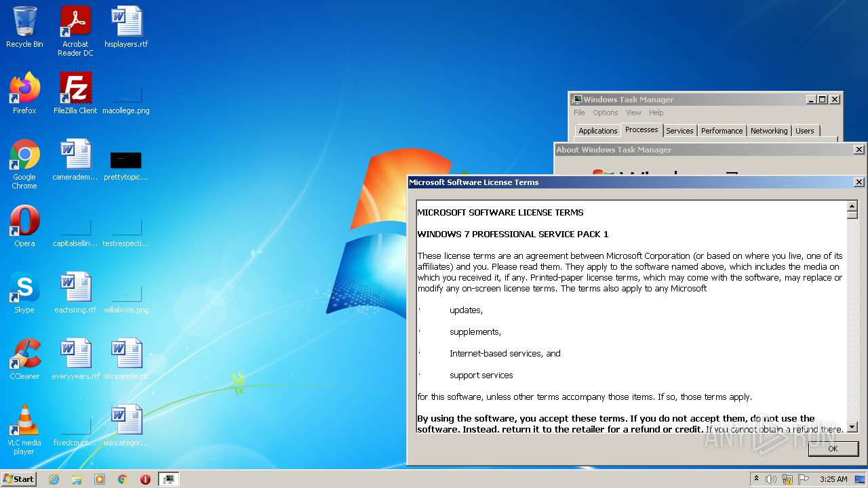Image resolution: width=868 pixels, height=488 pixels.
Task: Click the taskbar clock showing 3:25 AM
Action: point(833,479)
